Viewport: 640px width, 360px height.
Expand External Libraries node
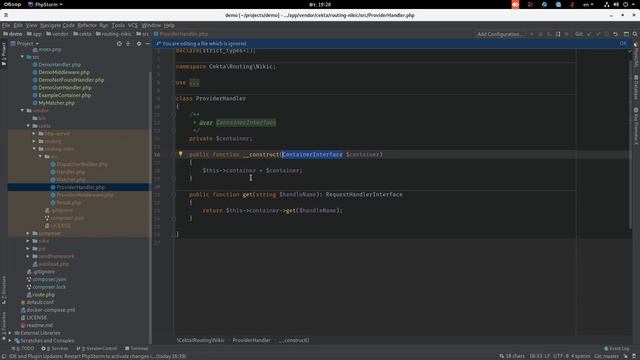click(10, 333)
